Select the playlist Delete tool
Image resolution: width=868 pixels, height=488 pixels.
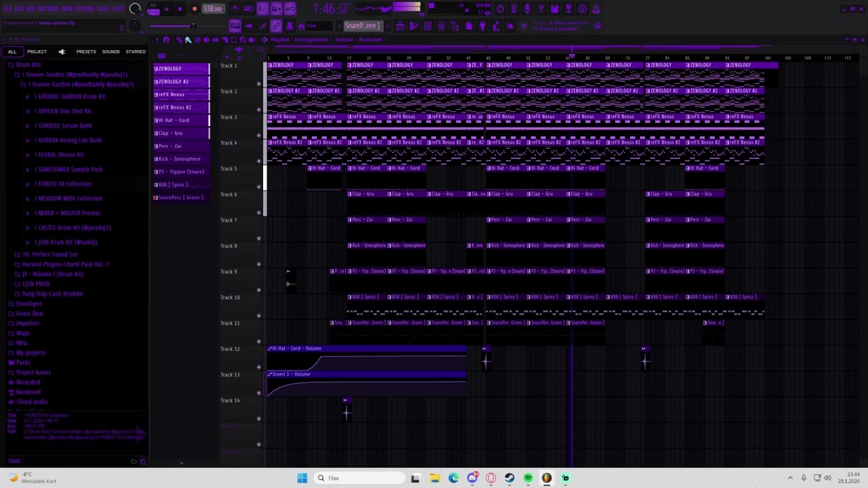197,40
